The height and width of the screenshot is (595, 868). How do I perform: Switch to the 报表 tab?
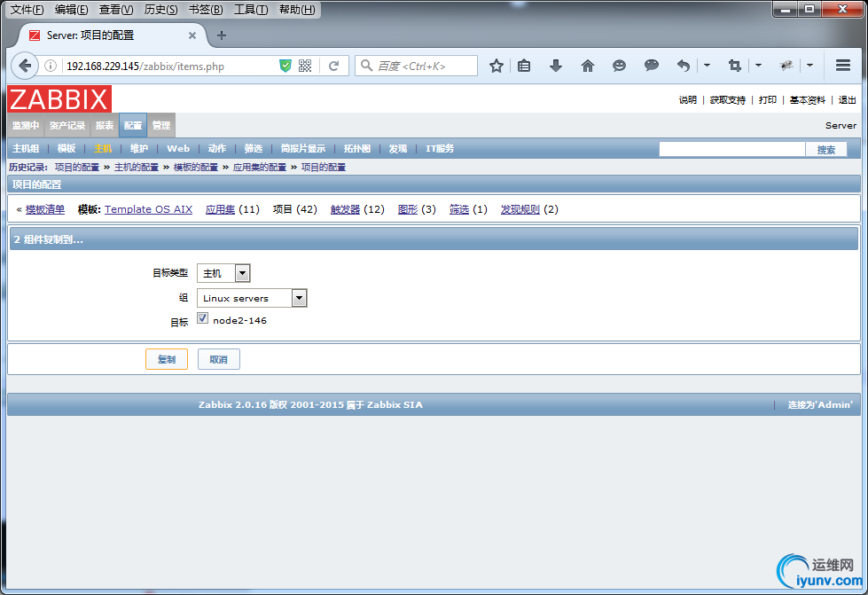coord(105,126)
